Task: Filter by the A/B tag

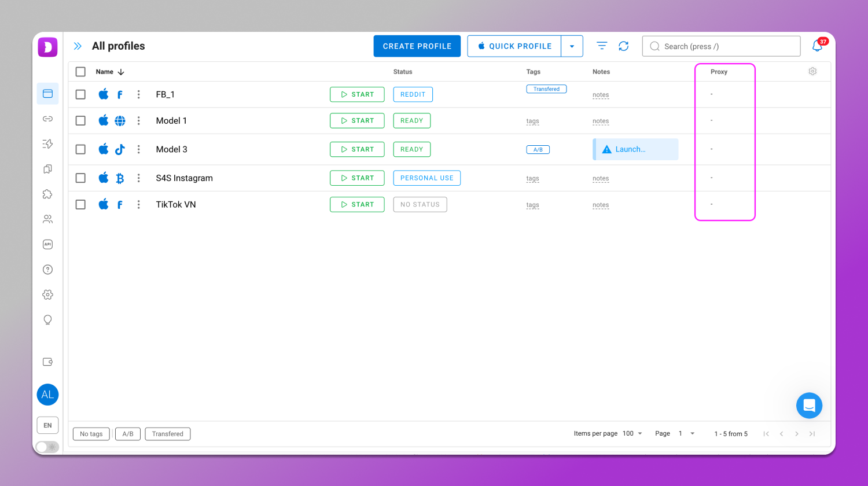Action: [128, 434]
